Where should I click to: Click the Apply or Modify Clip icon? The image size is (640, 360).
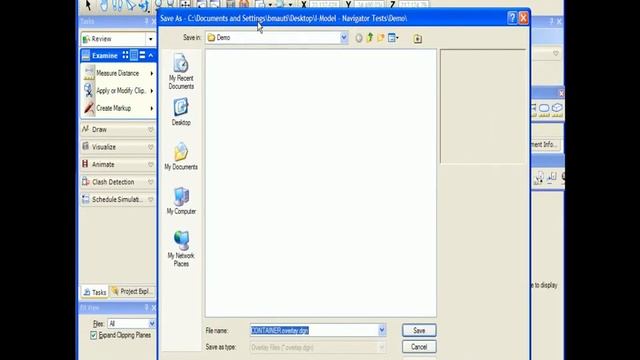[x=89, y=91]
